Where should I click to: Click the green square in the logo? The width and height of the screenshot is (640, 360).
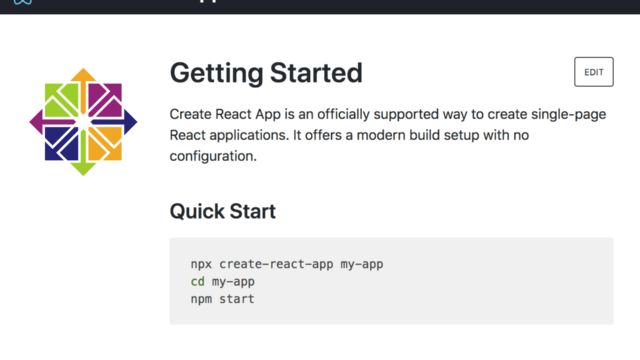coord(61,100)
